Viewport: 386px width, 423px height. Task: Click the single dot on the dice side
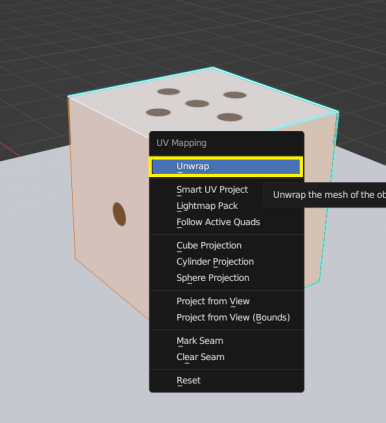coord(119,214)
